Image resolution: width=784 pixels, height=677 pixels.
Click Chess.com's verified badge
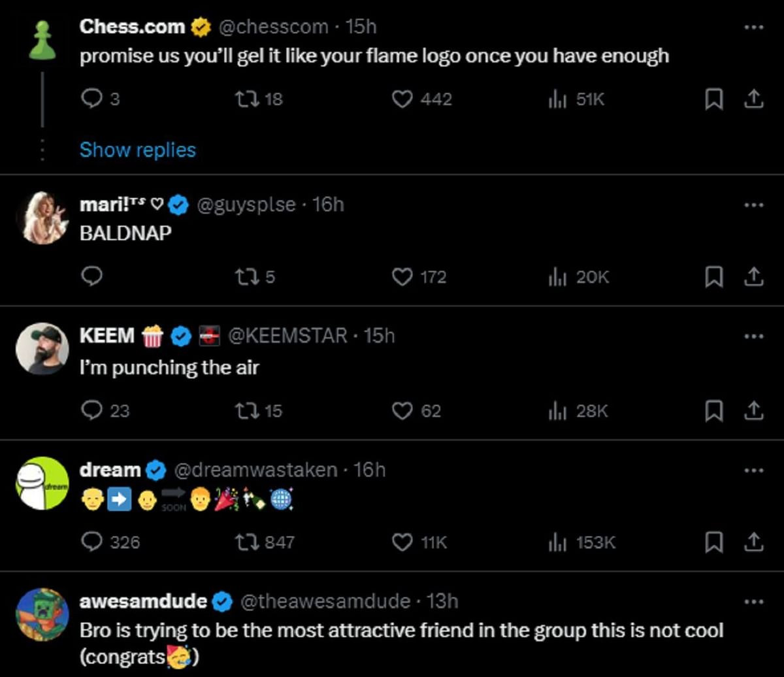point(200,27)
